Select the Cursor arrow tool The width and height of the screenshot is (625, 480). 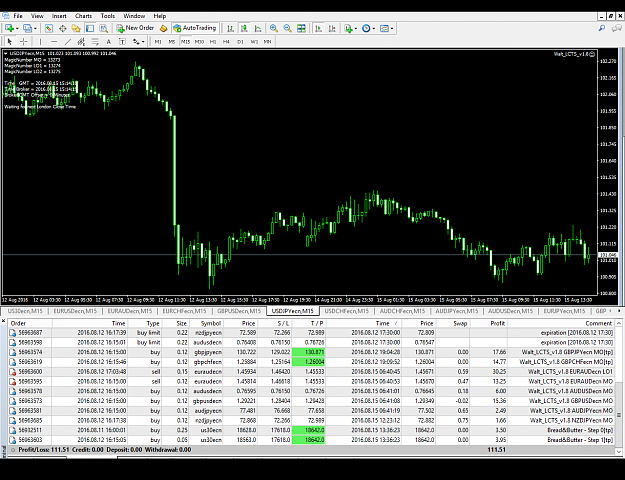pyautogui.click(x=10, y=41)
